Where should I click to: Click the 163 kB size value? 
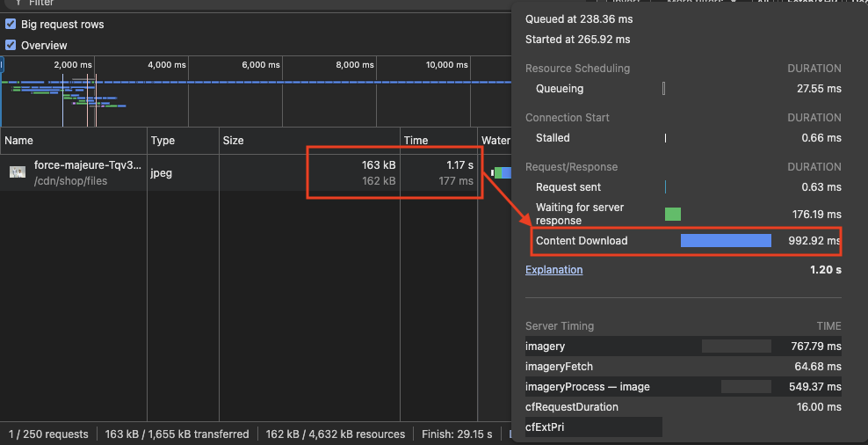pyautogui.click(x=379, y=165)
